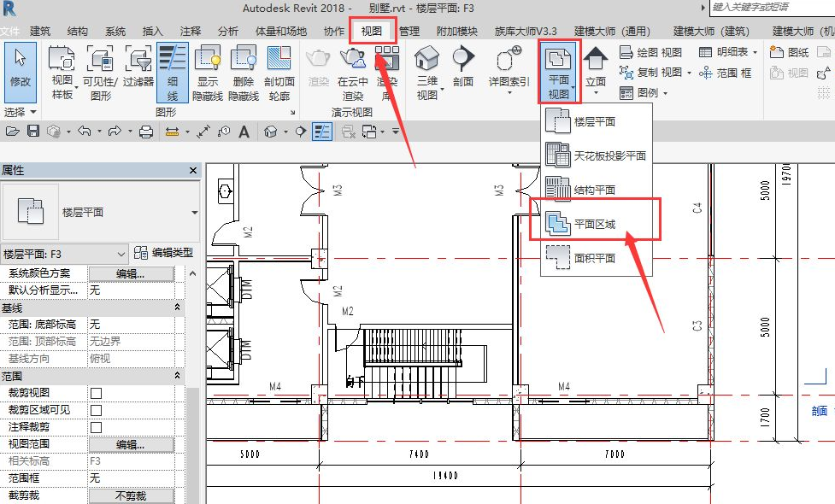This screenshot has height=504, width=835.
Task: Collapse the 基线 properties section
Action: click(x=177, y=308)
